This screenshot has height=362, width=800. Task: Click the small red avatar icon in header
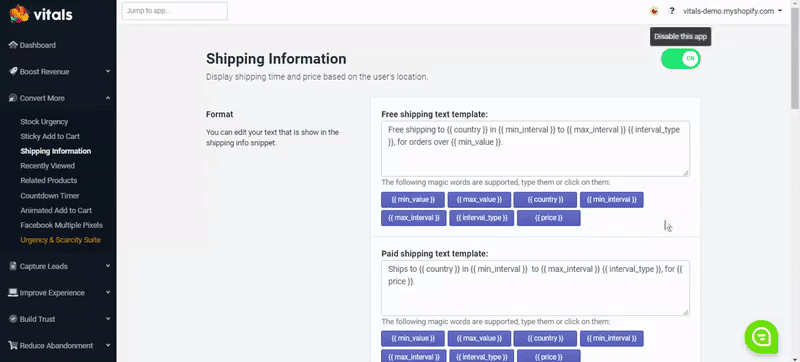[x=654, y=11]
